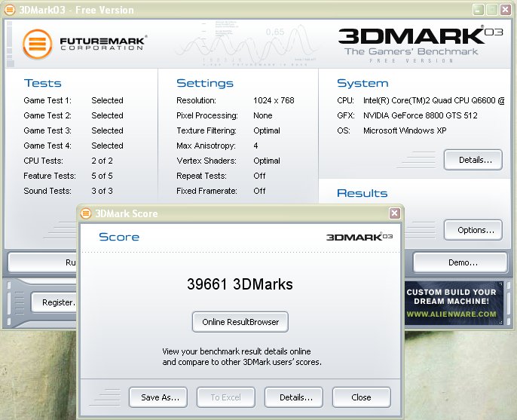Click the Sound Tests 3 of 3 value
Viewport: 517px width, 420px height.
(102, 191)
